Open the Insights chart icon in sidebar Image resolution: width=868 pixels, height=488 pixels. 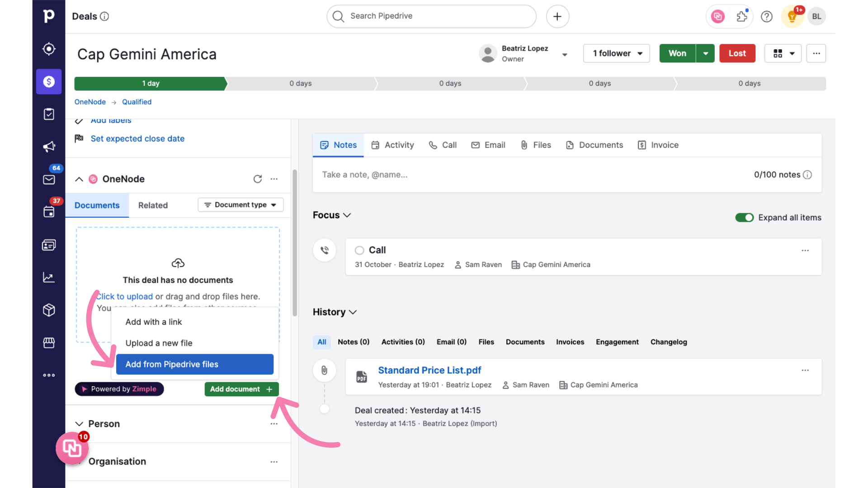click(x=49, y=277)
